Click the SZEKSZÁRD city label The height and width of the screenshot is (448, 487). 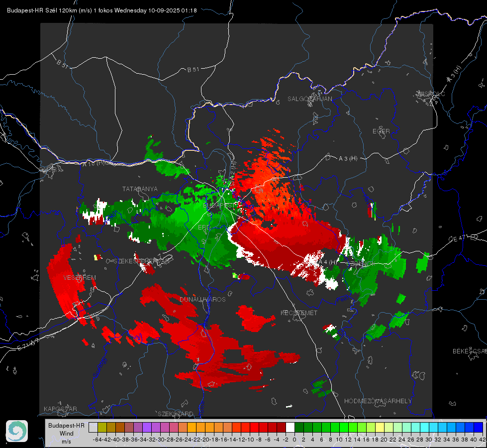pyautogui.click(x=176, y=414)
